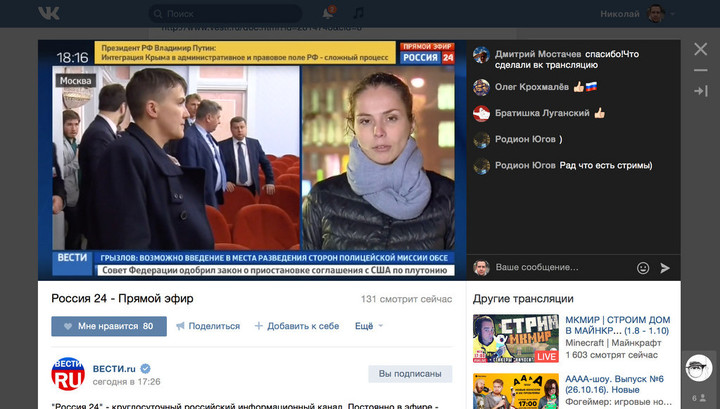Image resolution: width=720 pixels, height=409 pixels.
Task: Click the post date 'сегодня в 17:26'
Action: coord(127,381)
